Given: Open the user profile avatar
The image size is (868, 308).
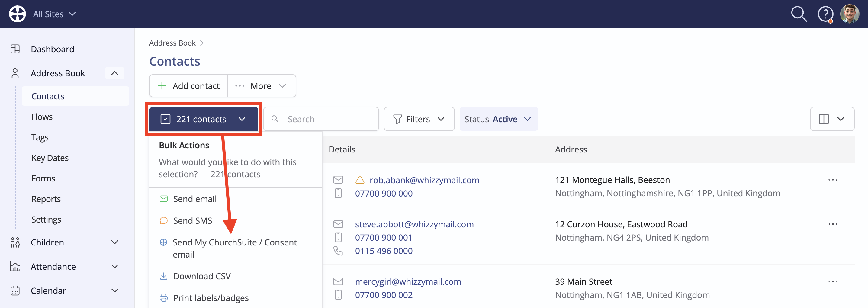Looking at the screenshot, I should point(850,14).
